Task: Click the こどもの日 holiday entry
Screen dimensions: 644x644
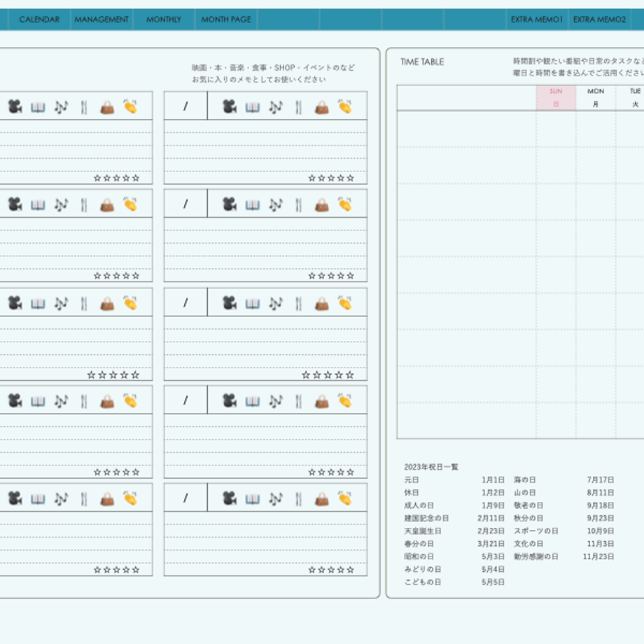Action: [423, 582]
